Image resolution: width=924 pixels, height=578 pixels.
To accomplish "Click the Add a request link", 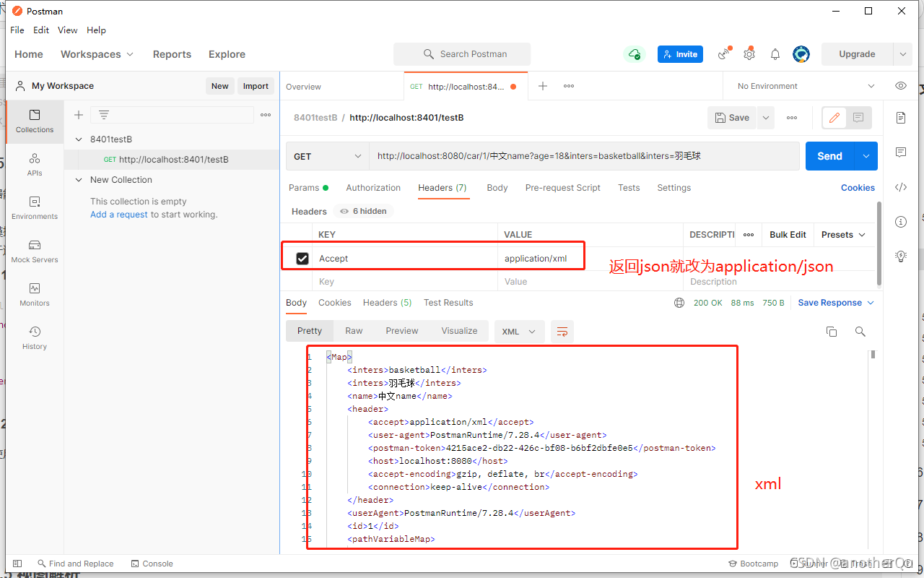I will (119, 215).
